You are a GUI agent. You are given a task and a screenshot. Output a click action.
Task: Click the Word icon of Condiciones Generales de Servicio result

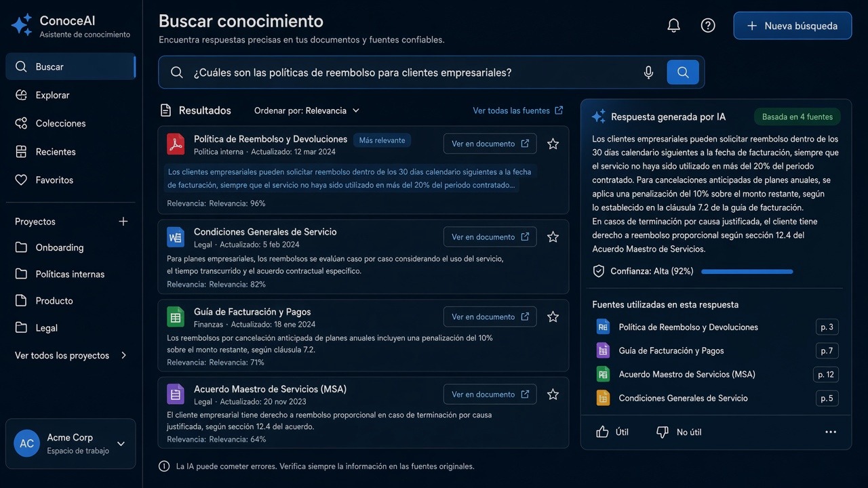[x=176, y=237]
